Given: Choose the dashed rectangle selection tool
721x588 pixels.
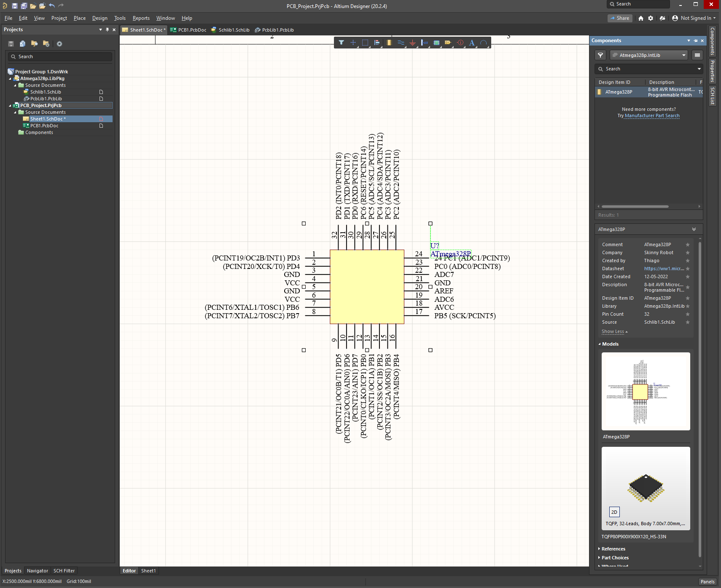Looking at the screenshot, I should click(365, 43).
